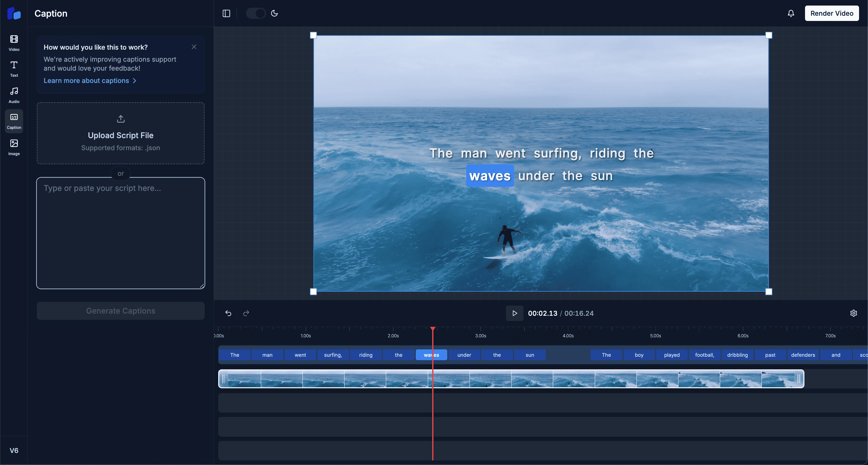The width and height of the screenshot is (868, 465).
Task: Toggle the sidebar panel visibility
Action: [226, 13]
